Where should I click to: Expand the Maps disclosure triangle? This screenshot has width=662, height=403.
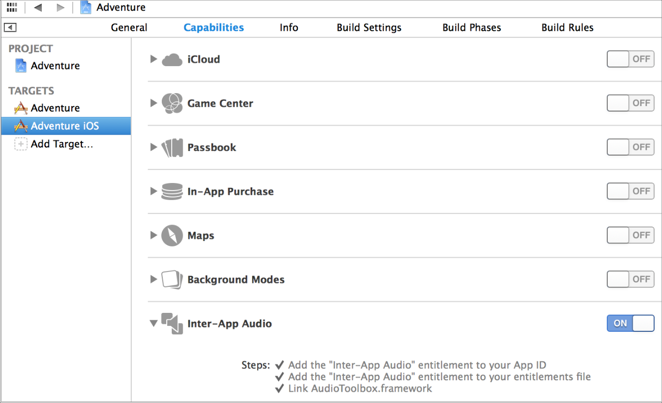[153, 235]
